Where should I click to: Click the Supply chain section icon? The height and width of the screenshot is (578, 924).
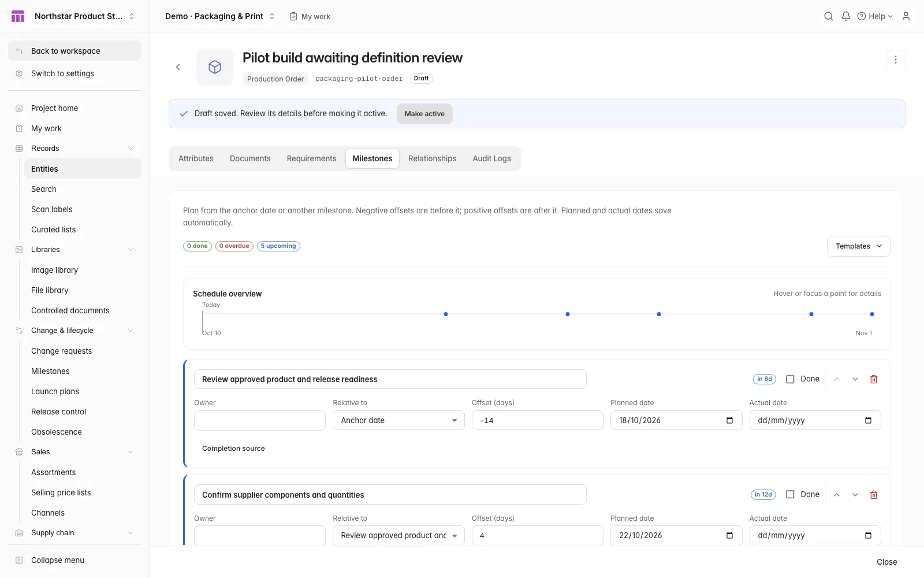click(19, 533)
